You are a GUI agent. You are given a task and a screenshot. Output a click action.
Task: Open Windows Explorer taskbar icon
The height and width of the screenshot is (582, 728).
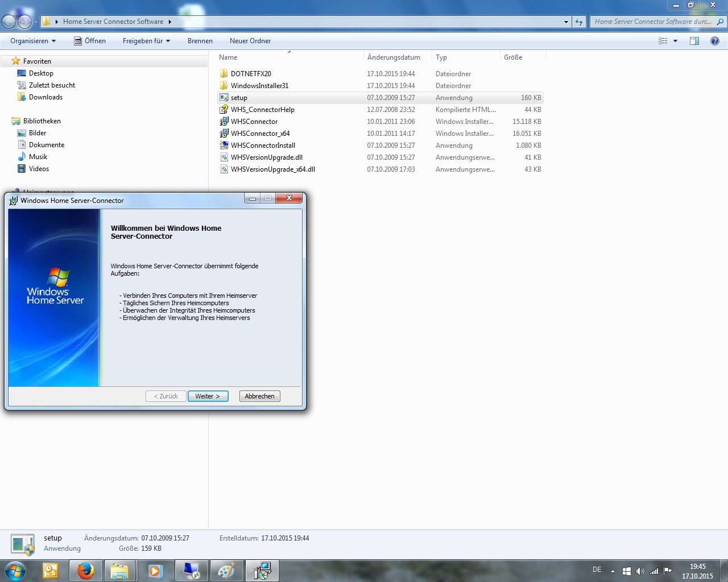pyautogui.click(x=119, y=571)
